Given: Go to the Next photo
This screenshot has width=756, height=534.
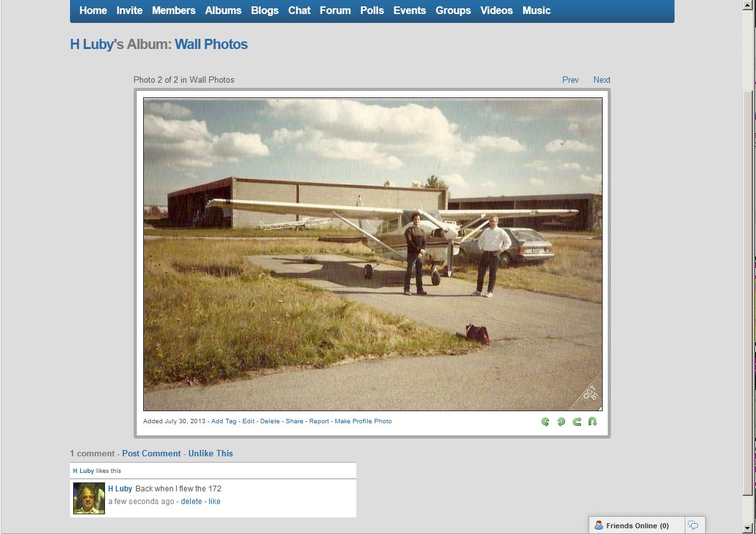Looking at the screenshot, I should coord(602,80).
